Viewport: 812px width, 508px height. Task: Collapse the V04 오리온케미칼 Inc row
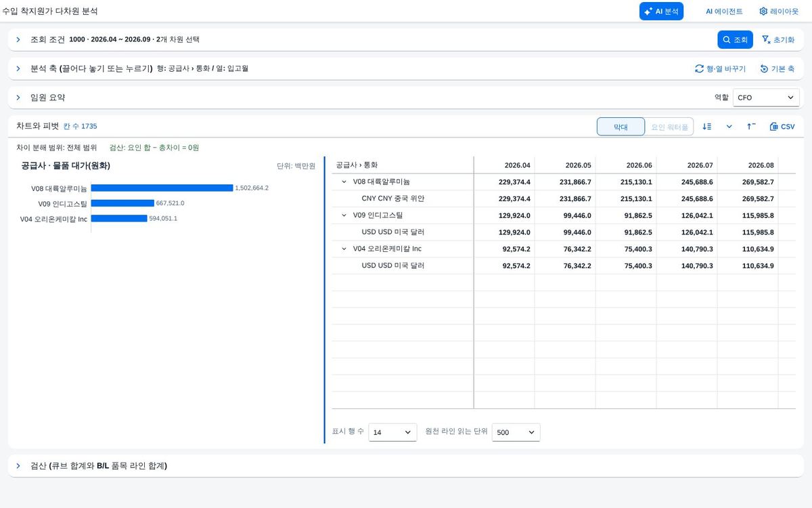[344, 249]
